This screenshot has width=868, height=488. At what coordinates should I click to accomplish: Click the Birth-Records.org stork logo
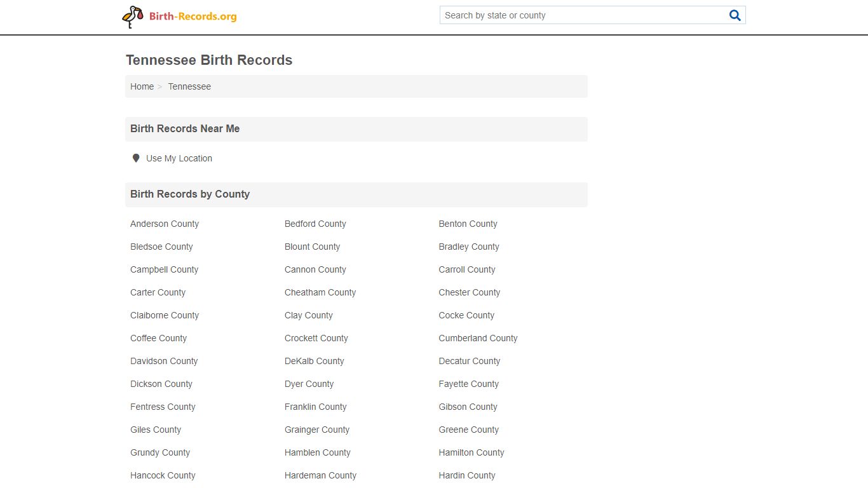click(x=179, y=17)
